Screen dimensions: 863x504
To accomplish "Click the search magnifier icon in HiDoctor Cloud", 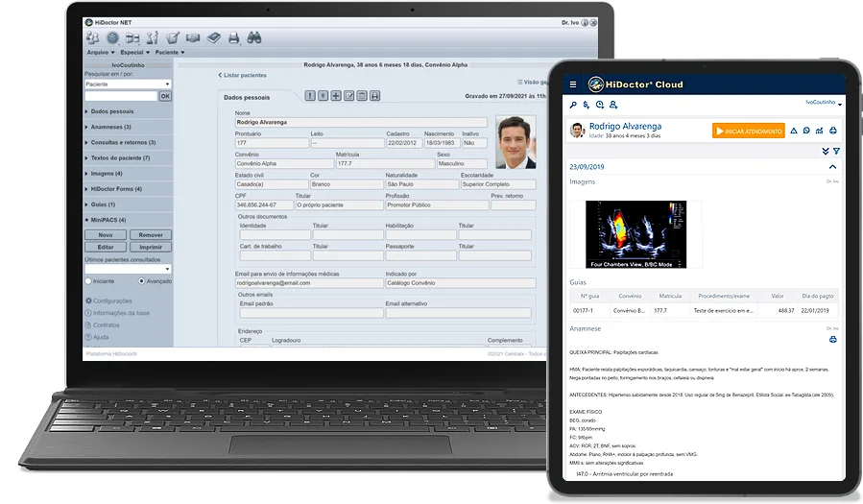I will click(573, 105).
